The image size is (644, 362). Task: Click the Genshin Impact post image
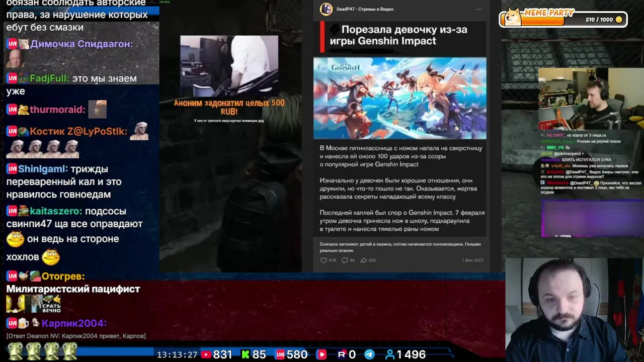(400, 98)
